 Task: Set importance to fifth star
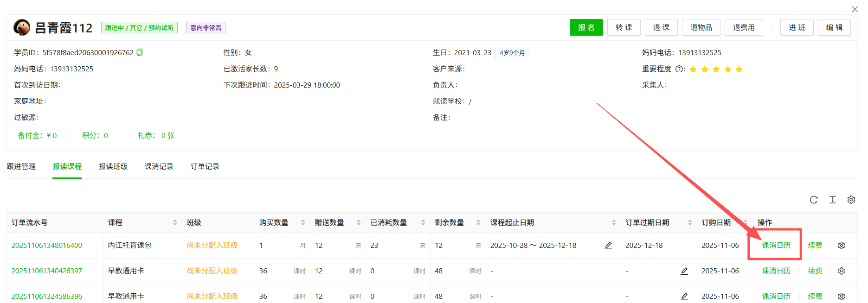(739, 69)
